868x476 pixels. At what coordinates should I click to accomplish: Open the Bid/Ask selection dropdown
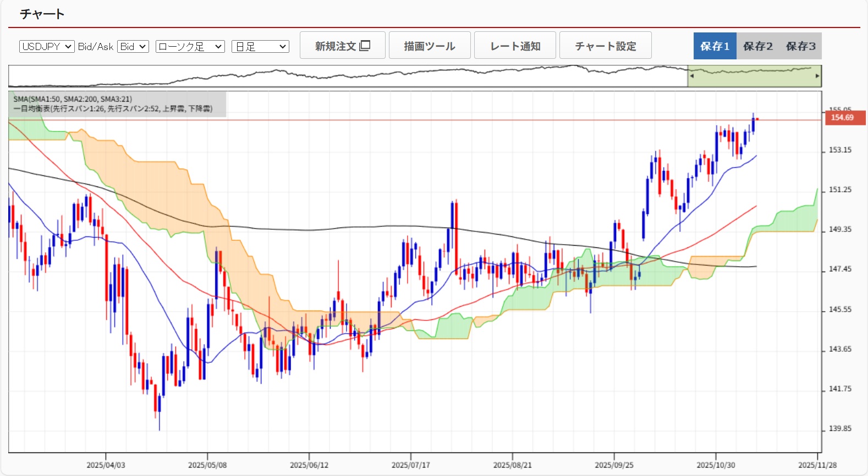(133, 47)
